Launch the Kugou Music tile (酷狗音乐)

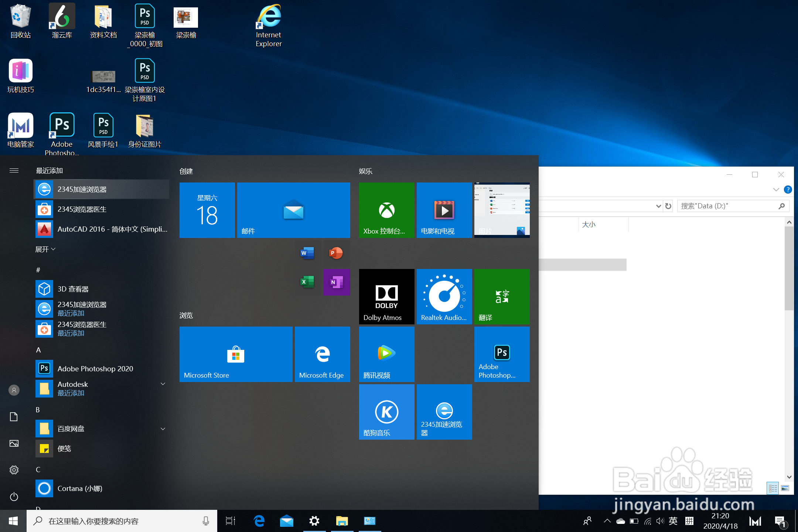tap(386, 412)
